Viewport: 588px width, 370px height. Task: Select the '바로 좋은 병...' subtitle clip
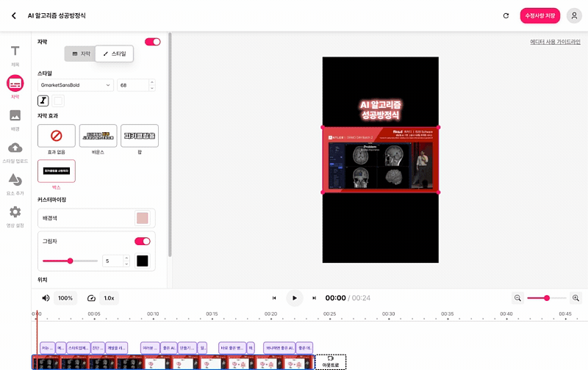pyautogui.click(x=232, y=348)
